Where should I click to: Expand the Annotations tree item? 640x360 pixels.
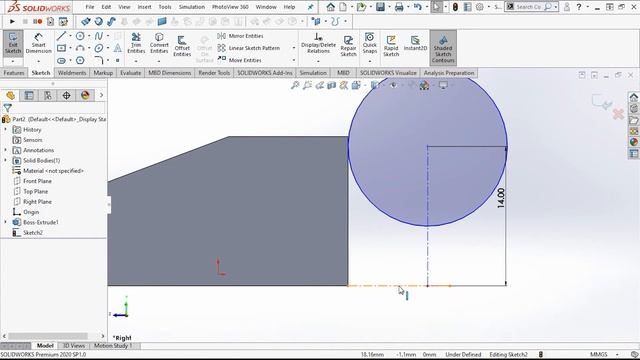pos(6,150)
